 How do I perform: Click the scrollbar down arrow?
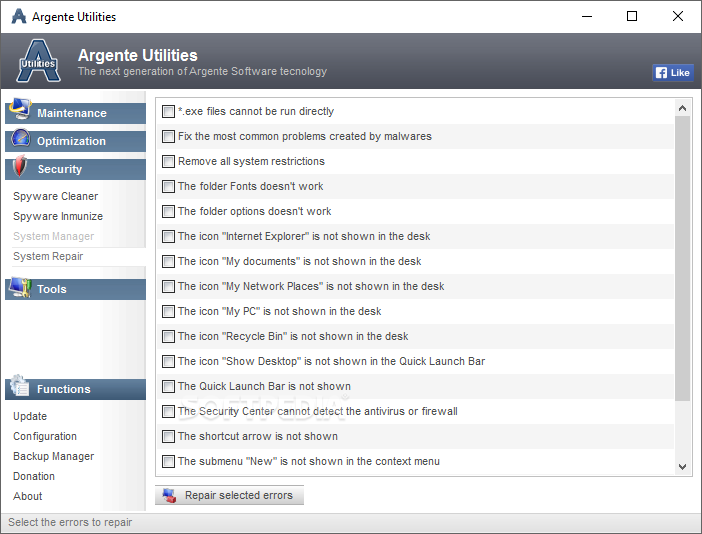(x=682, y=467)
